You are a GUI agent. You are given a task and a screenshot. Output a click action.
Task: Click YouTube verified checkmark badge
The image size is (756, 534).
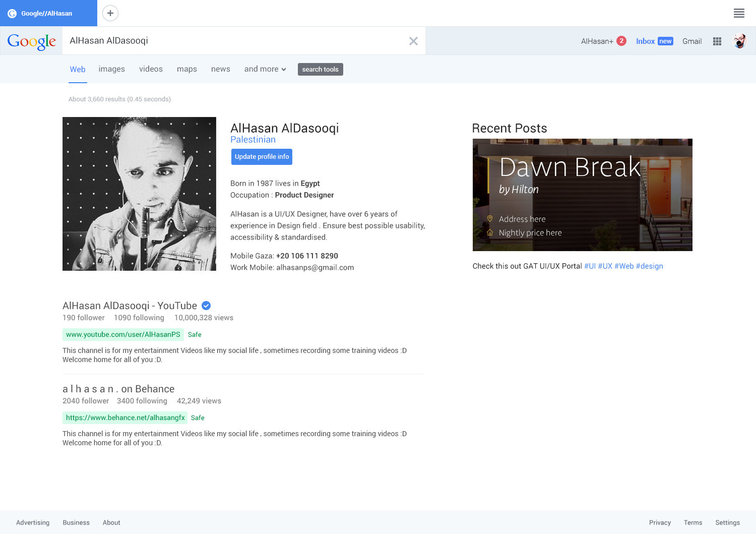click(x=206, y=306)
